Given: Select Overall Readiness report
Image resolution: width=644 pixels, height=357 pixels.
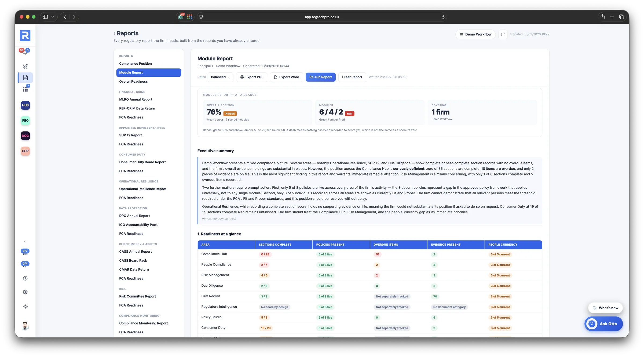Looking at the screenshot, I should click(149, 82).
